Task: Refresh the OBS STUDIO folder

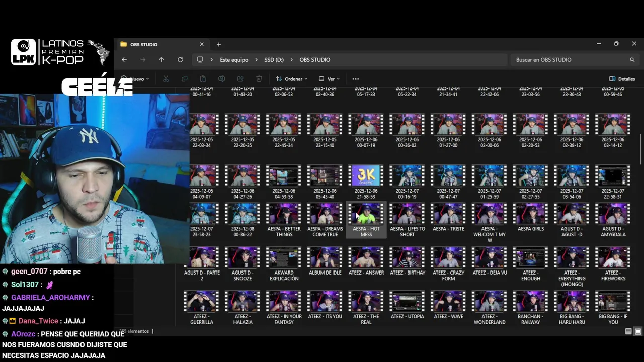Action: point(180,60)
